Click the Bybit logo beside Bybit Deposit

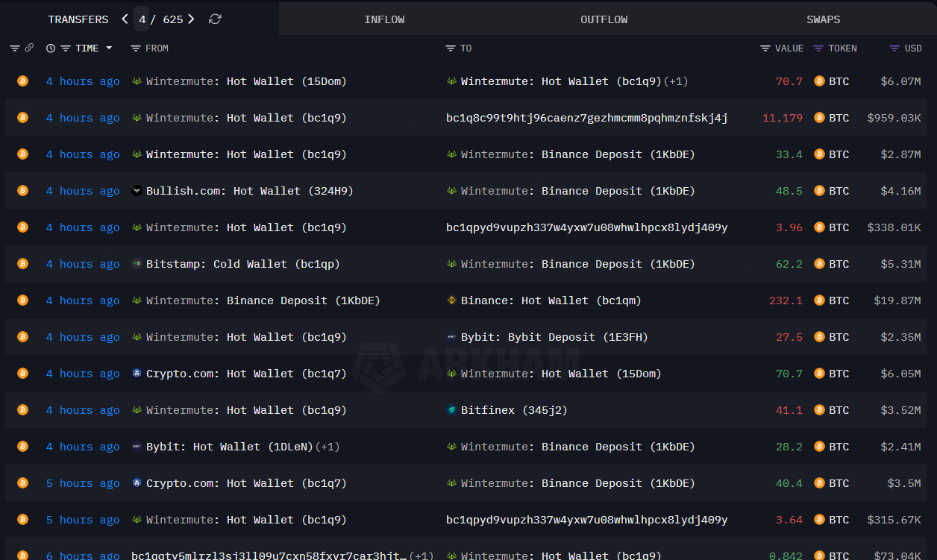click(451, 337)
